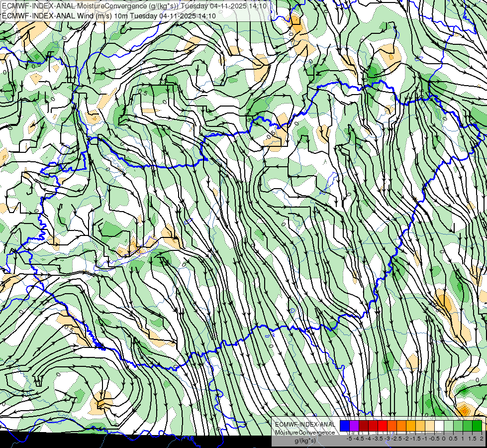Pick the orange swatch between -2.5 and -2
The image size is (487, 448).
[401, 426]
